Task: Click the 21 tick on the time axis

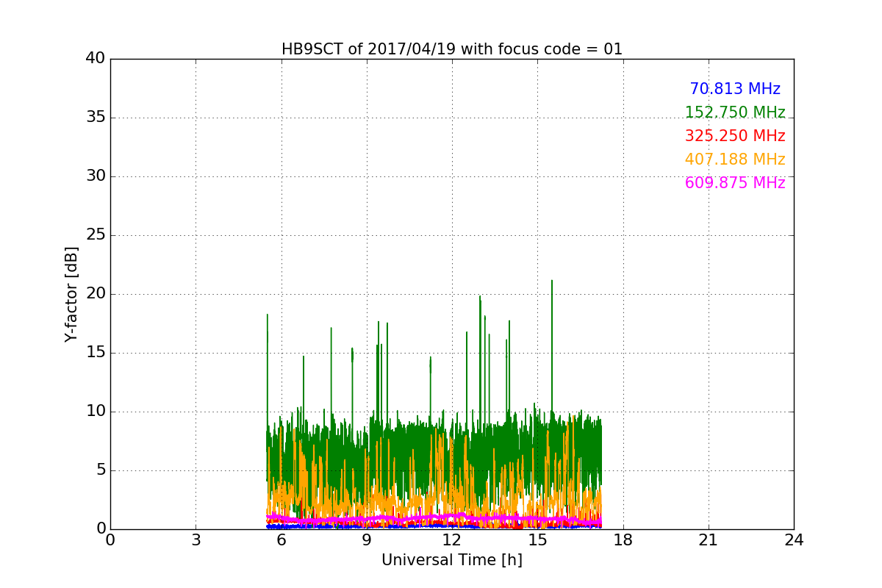Action: click(709, 540)
